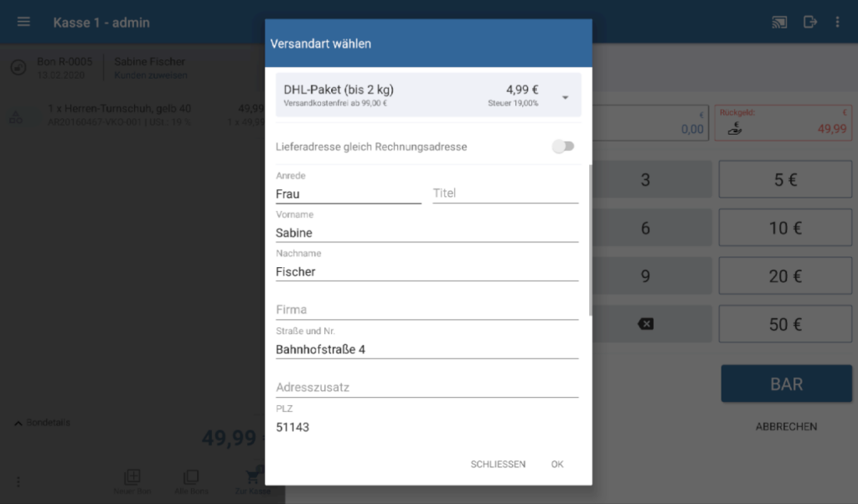The width and height of the screenshot is (858, 504).
Task: Click the Firma input field
Action: [426, 310]
